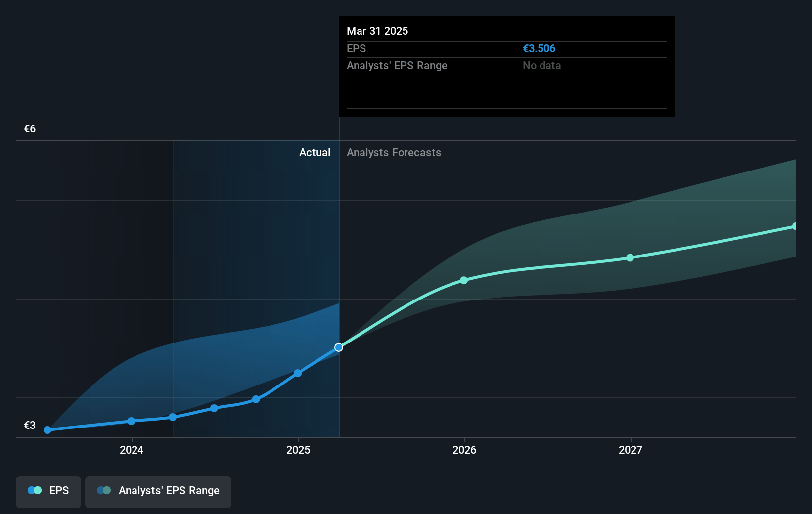Click the €6 y-axis label
The width and height of the screenshot is (812, 514).
[30, 129]
